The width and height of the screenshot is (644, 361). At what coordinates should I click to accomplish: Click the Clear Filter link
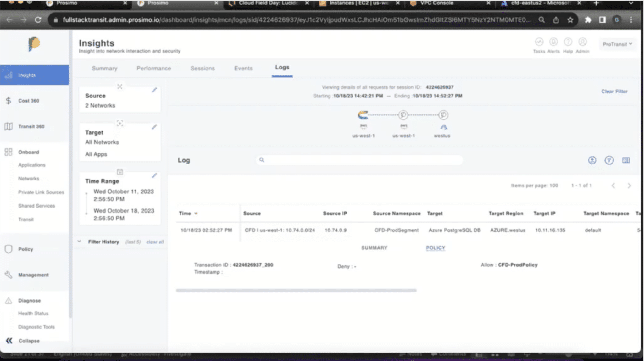pyautogui.click(x=614, y=92)
